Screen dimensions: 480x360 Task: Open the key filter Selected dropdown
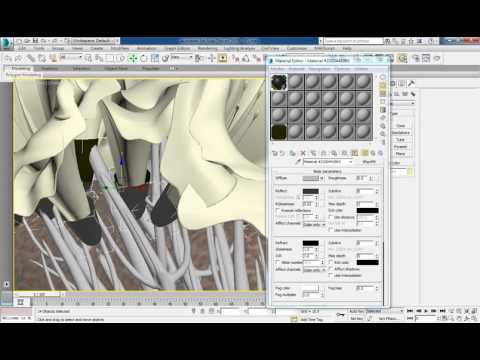pos(384,311)
